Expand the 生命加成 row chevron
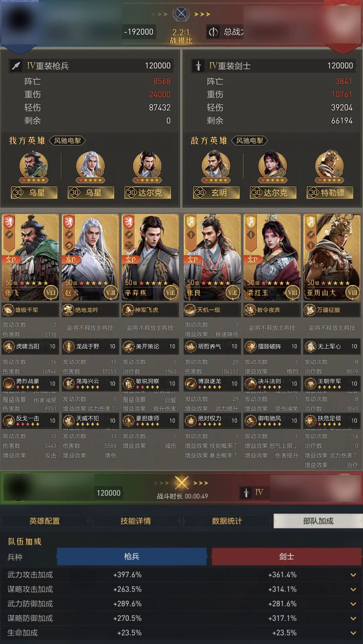Image resolution: width=363 pixels, height=644 pixels. coord(353,633)
